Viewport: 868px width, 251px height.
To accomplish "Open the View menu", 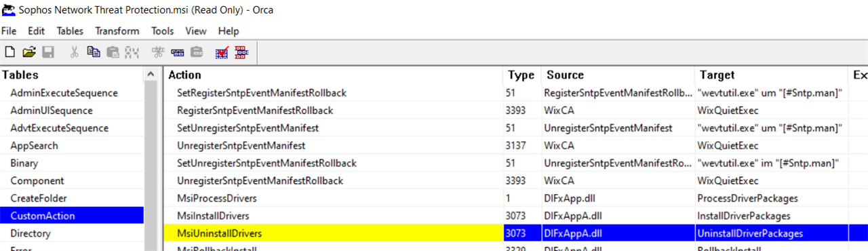I will coord(196,31).
